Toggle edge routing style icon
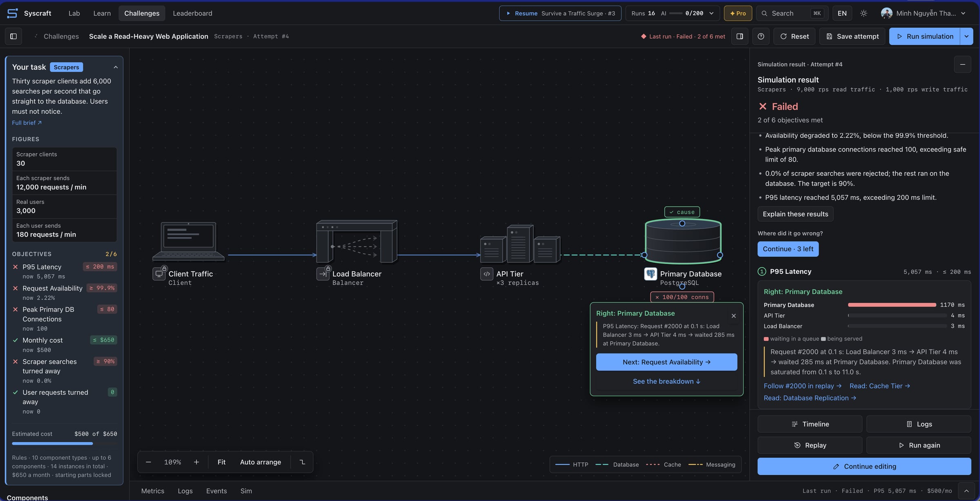Viewport: 980px width, 501px height. tap(302, 462)
